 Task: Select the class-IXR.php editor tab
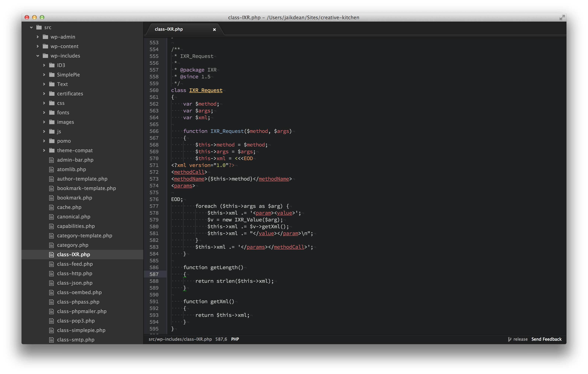185,29
